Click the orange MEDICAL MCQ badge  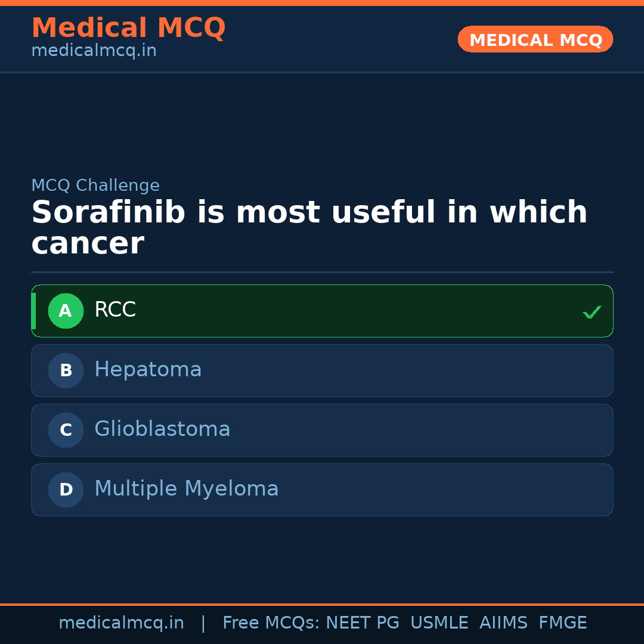click(x=535, y=39)
